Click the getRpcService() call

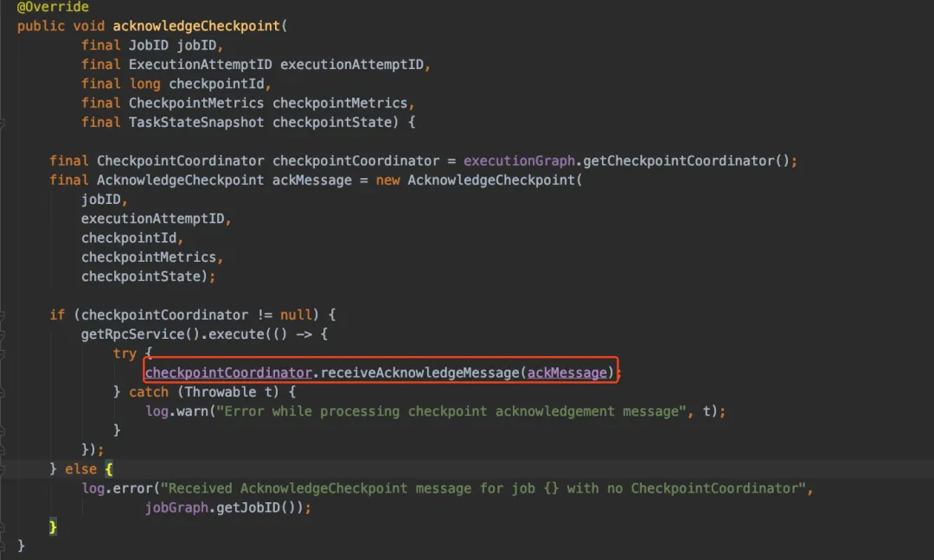point(140,334)
